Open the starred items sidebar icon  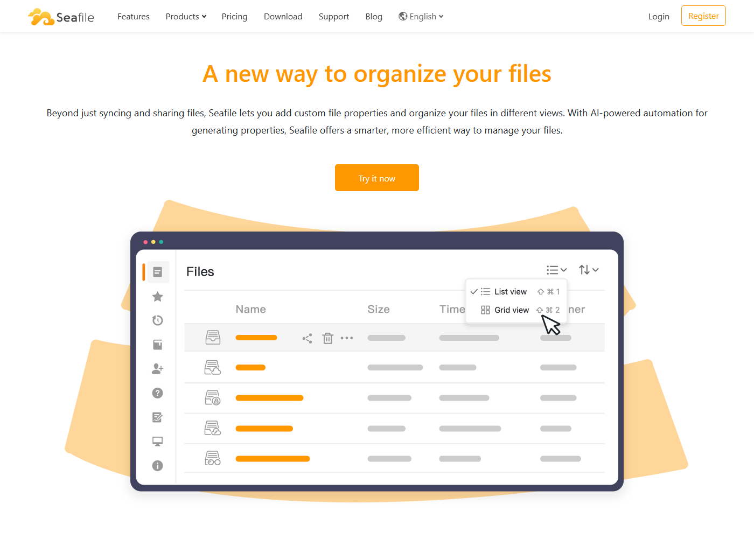coord(158,297)
